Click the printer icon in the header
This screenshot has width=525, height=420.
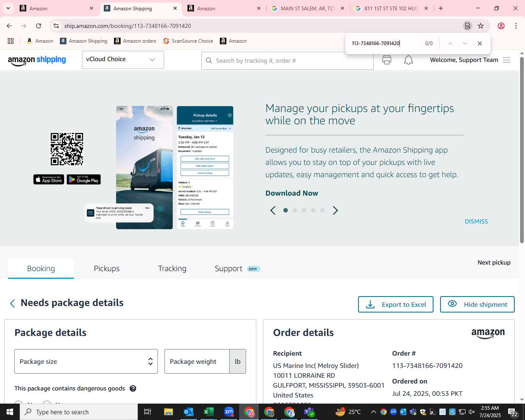(386, 60)
